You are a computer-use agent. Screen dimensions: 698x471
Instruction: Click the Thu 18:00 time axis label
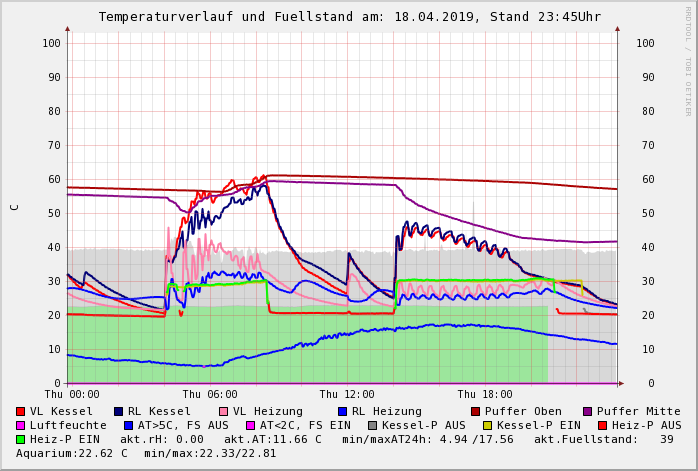click(485, 395)
